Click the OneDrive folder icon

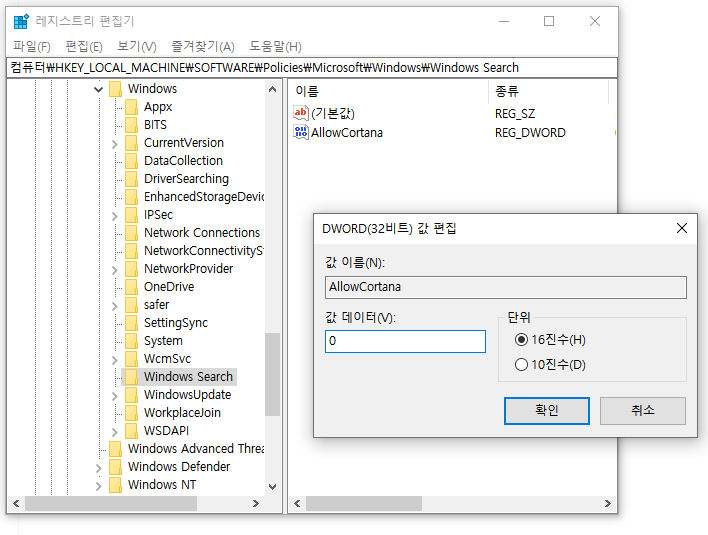click(131, 287)
